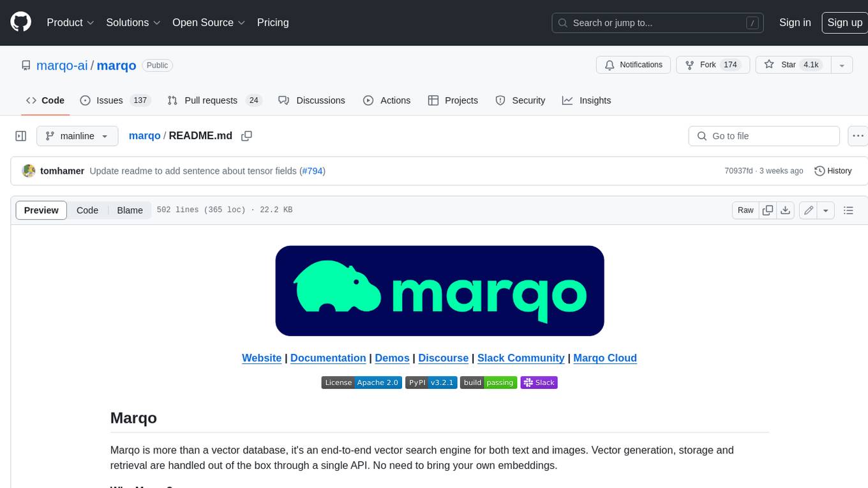Open pull request #794 link
This screenshot has width=868, height=488.
point(312,171)
